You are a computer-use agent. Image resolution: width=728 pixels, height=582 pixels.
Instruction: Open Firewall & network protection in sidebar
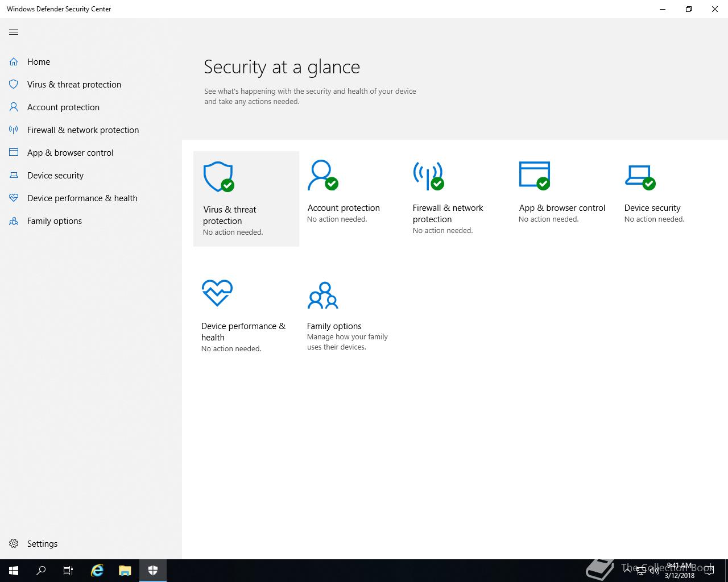(x=91, y=130)
